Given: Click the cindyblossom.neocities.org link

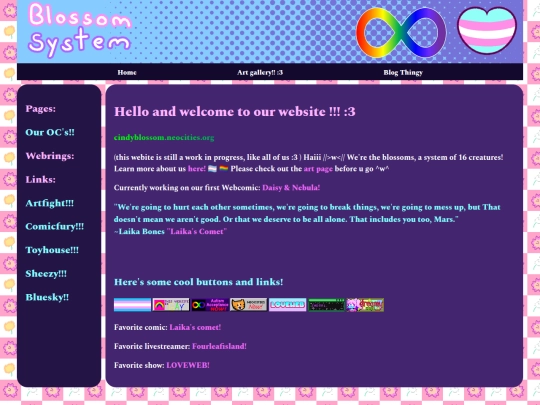Looking at the screenshot, I should 164,137.
